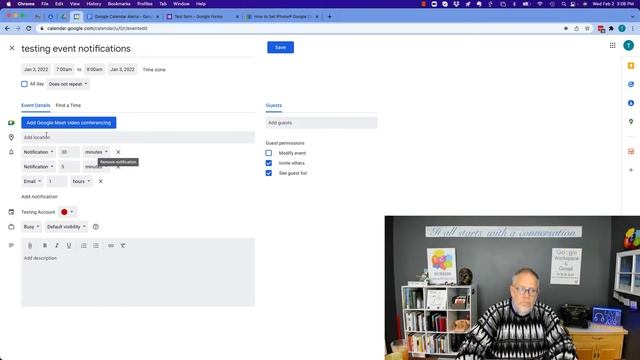This screenshot has height=360, width=640.
Task: Click the Email notification hours value field
Action: [x=57, y=181]
